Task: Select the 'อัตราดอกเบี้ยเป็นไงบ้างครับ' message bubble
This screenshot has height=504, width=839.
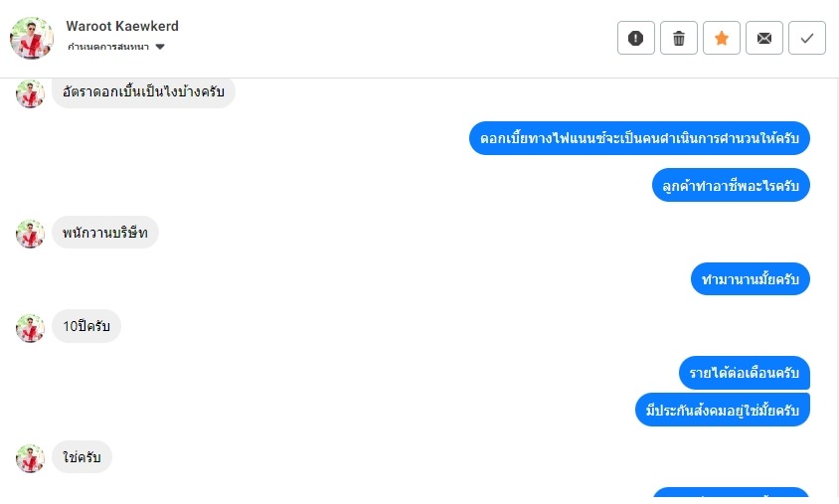Action: tap(143, 92)
